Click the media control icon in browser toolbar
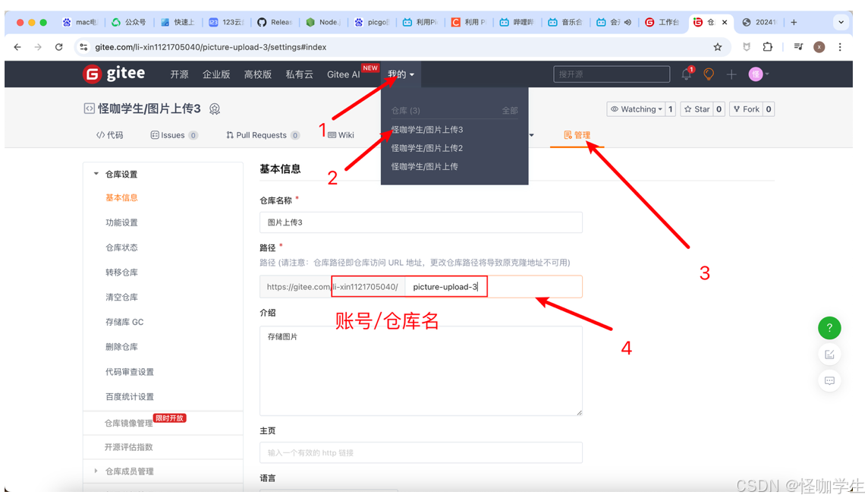The width and height of the screenshot is (868, 501). (x=798, y=47)
